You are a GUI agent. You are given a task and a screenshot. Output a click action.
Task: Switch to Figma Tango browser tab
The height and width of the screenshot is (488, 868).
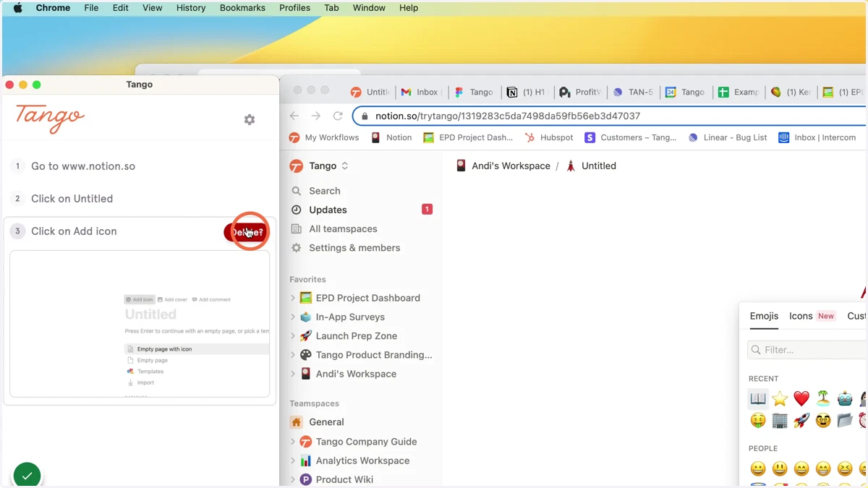474,92
